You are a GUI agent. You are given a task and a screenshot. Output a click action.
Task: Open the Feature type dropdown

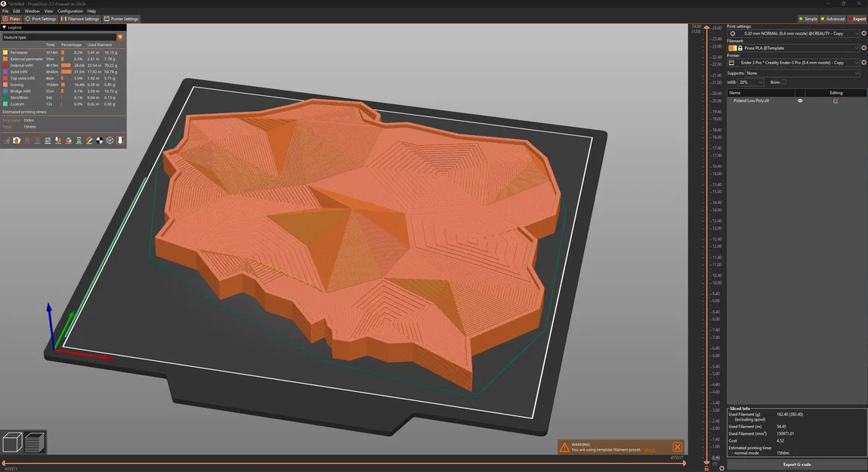(119, 36)
